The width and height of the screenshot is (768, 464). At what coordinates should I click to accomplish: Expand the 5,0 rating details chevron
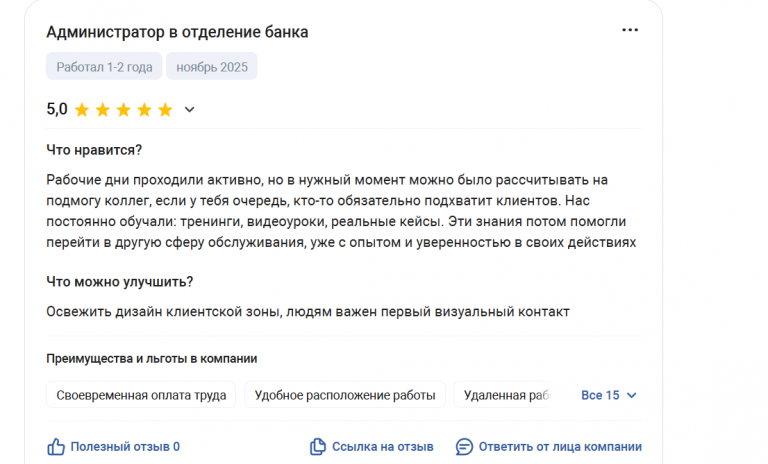click(190, 110)
